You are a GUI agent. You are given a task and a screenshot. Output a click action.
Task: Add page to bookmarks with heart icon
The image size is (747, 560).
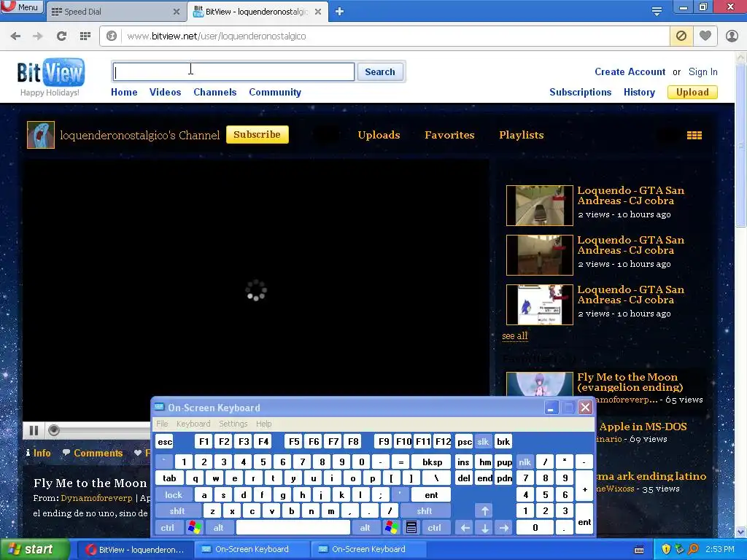coord(705,36)
